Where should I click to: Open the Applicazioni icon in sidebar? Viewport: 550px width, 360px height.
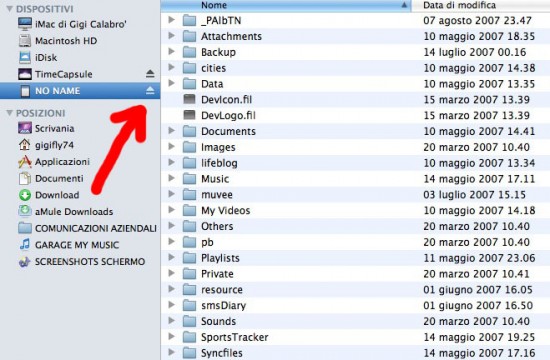pos(25,161)
